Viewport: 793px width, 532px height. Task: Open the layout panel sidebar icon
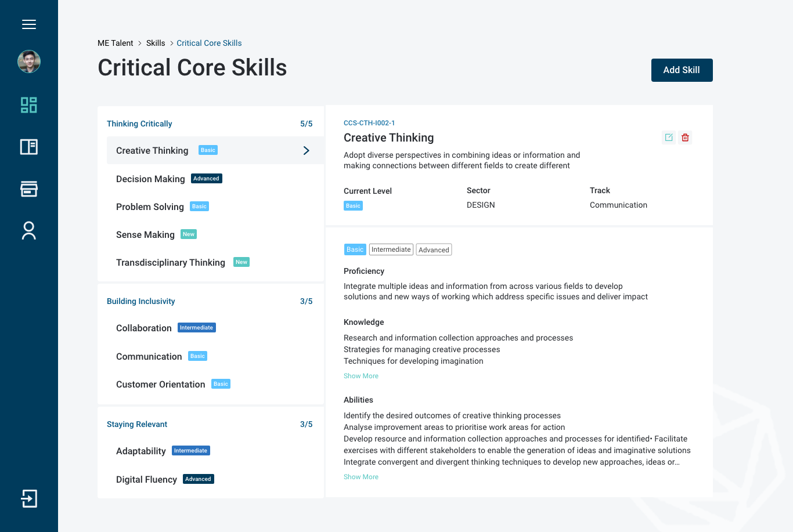pos(29,147)
